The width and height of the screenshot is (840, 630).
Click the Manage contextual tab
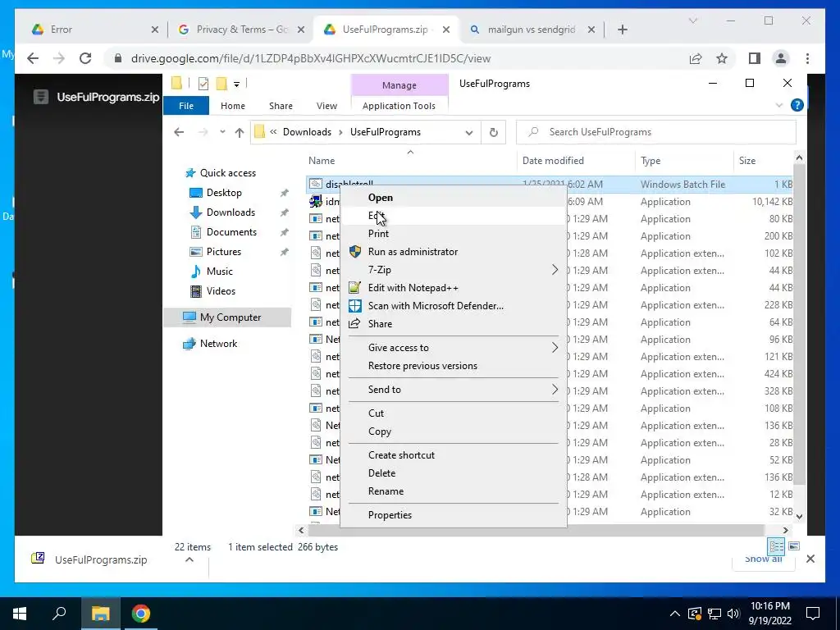click(x=399, y=85)
